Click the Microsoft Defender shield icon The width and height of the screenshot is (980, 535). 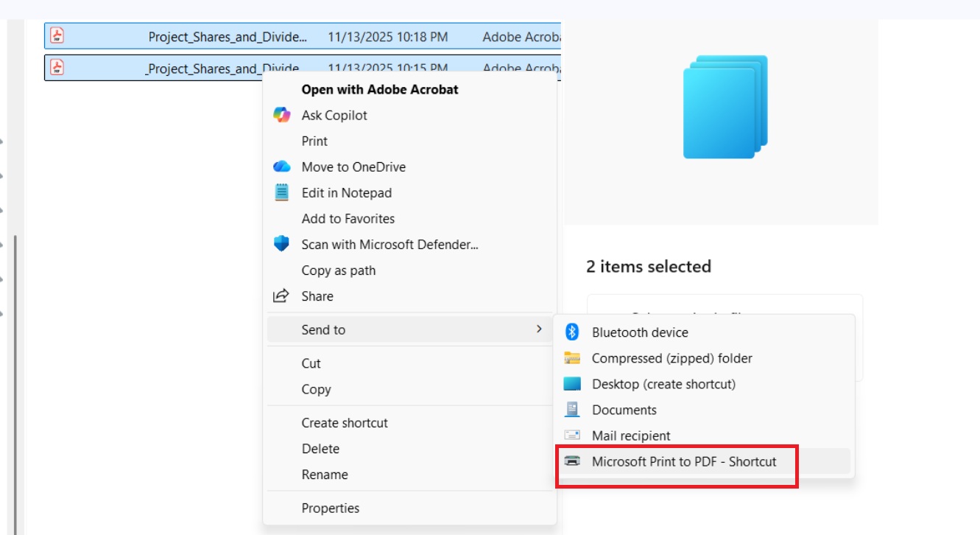(x=281, y=244)
